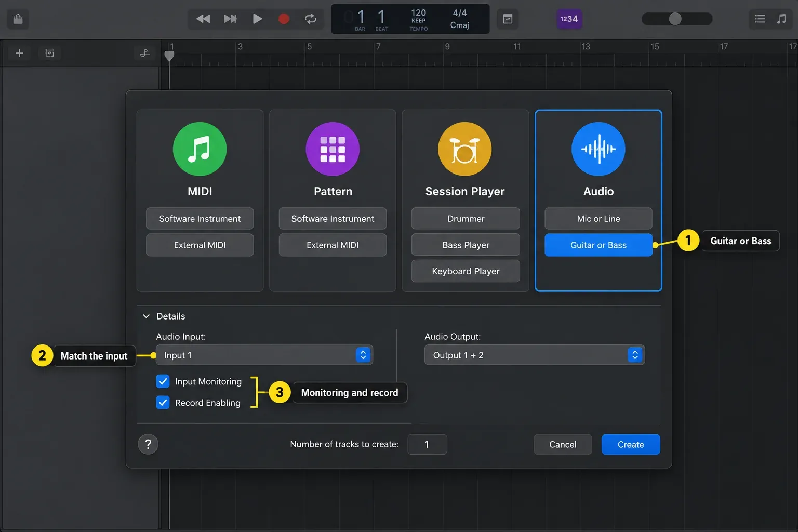Rewind to the project start
Viewport: 798px width, 532px height.
tap(203, 19)
